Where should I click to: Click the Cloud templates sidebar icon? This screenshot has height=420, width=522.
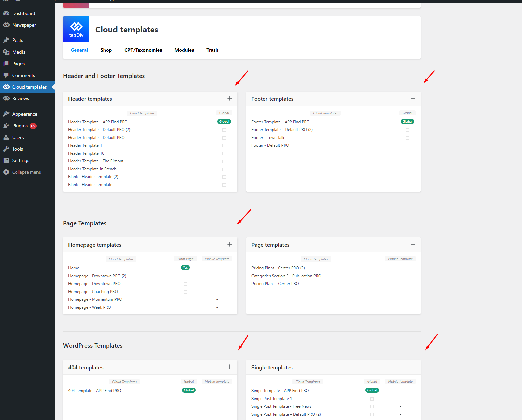pos(6,87)
